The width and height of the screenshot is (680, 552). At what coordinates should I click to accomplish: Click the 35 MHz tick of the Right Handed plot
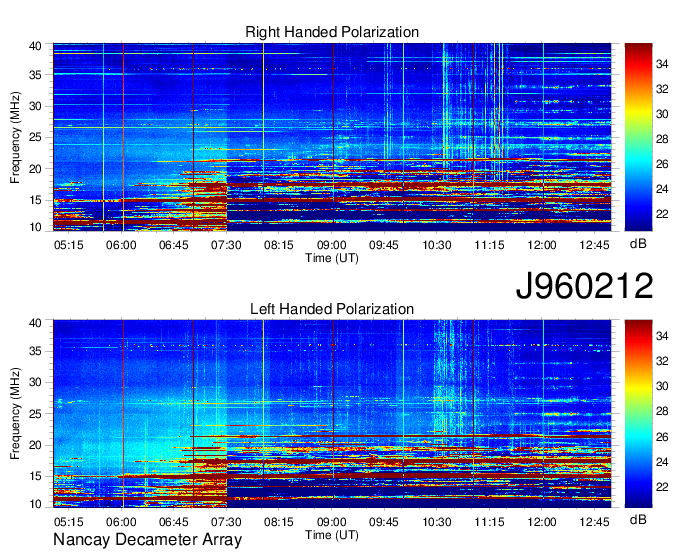click(x=35, y=75)
